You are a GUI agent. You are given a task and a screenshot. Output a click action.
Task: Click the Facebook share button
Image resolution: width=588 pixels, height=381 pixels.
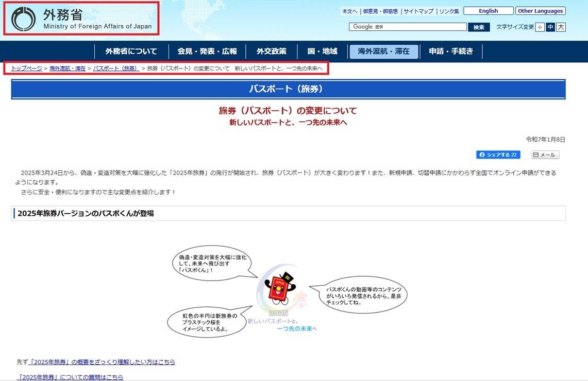[498, 154]
